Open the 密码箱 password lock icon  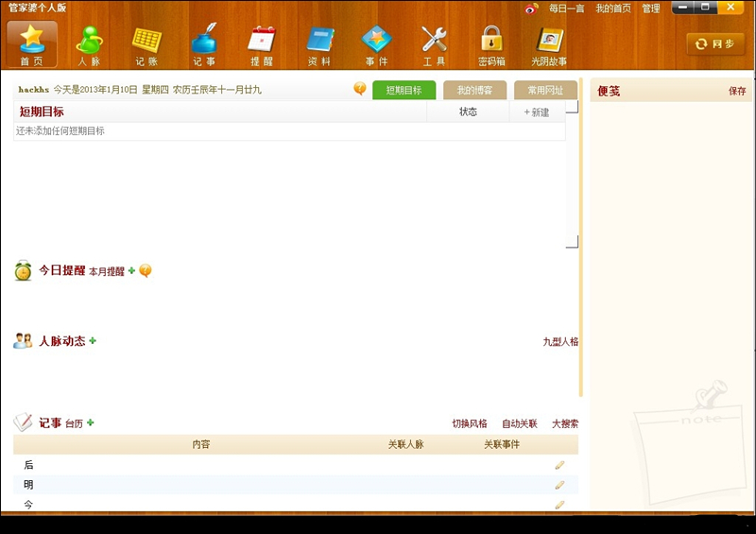pyautogui.click(x=491, y=44)
